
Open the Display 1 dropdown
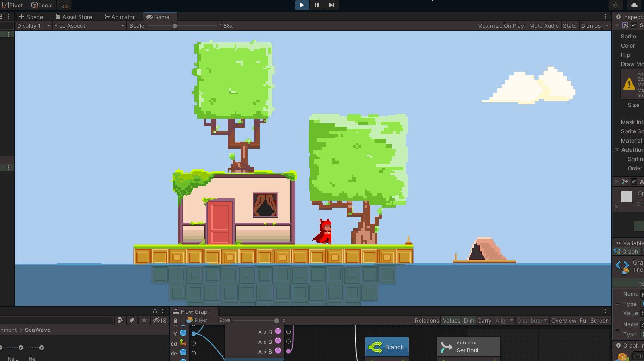(x=33, y=26)
